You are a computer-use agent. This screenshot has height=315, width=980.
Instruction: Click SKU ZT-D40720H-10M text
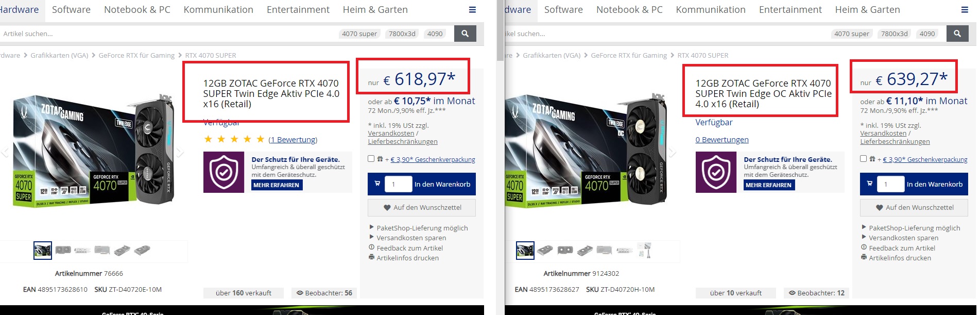pos(621,290)
